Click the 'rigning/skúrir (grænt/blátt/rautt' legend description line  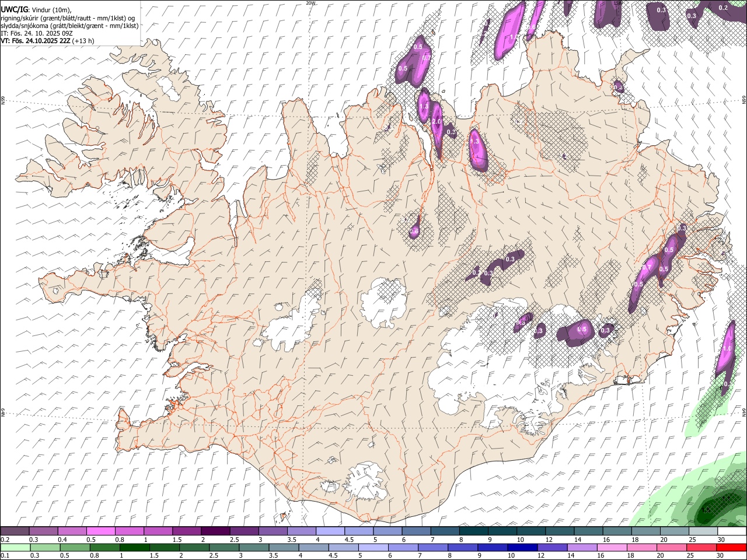[68, 17]
